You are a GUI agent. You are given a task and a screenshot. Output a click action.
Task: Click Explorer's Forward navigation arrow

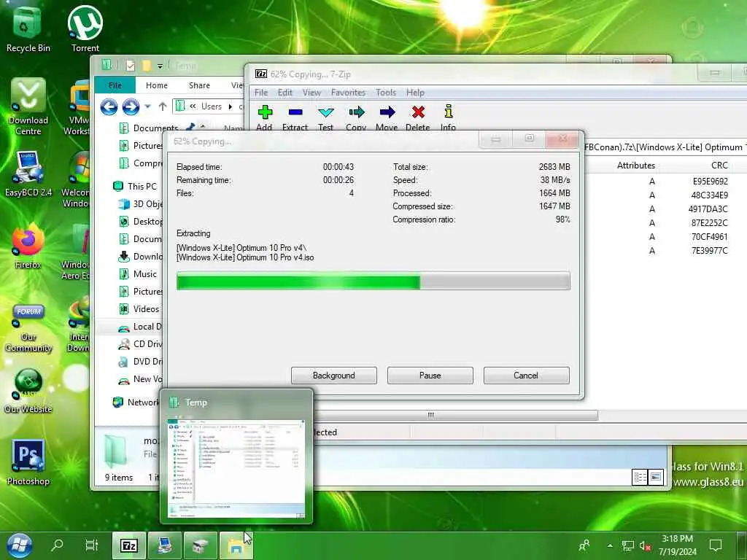[131, 106]
